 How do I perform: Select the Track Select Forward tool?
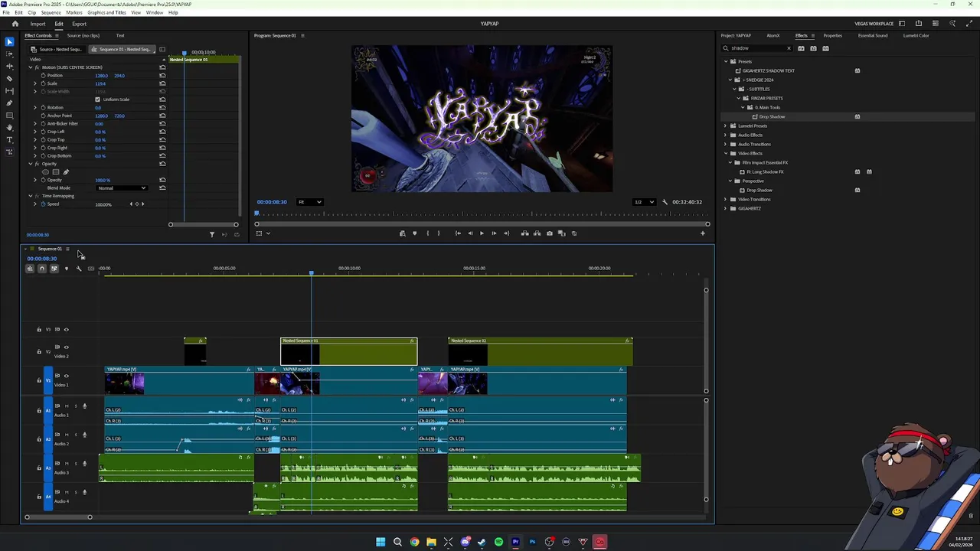click(9, 54)
